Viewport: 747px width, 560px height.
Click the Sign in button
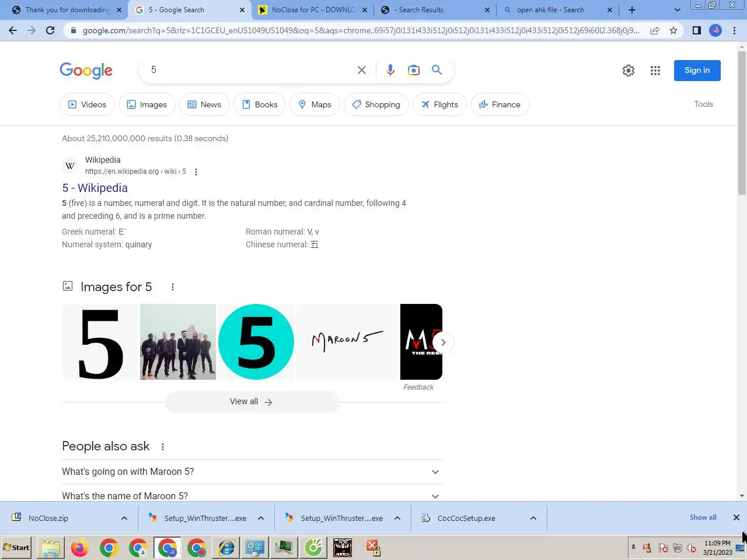[x=697, y=71]
